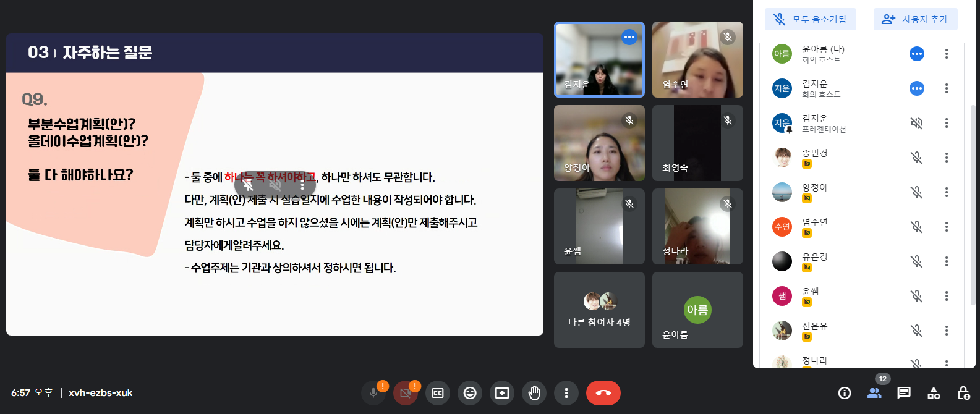Click blue speaking indicator for 김지운 회의 호스트

[917, 88]
